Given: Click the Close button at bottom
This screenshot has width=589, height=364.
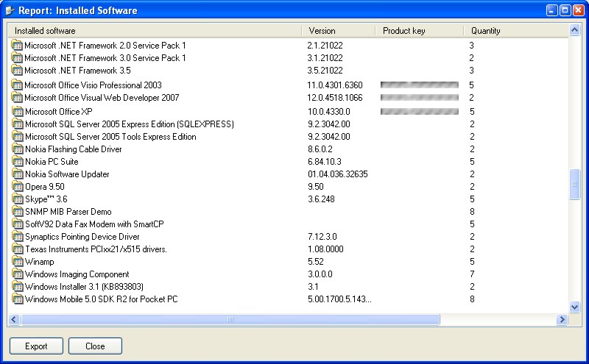Looking at the screenshot, I should coord(95,346).
